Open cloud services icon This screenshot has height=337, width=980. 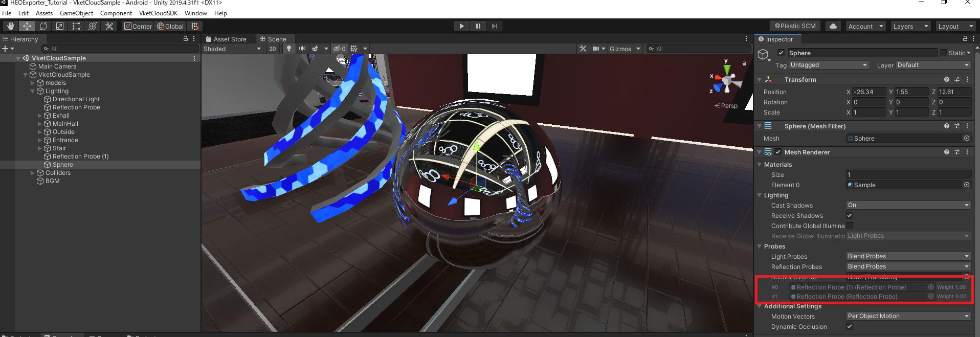[x=833, y=26]
